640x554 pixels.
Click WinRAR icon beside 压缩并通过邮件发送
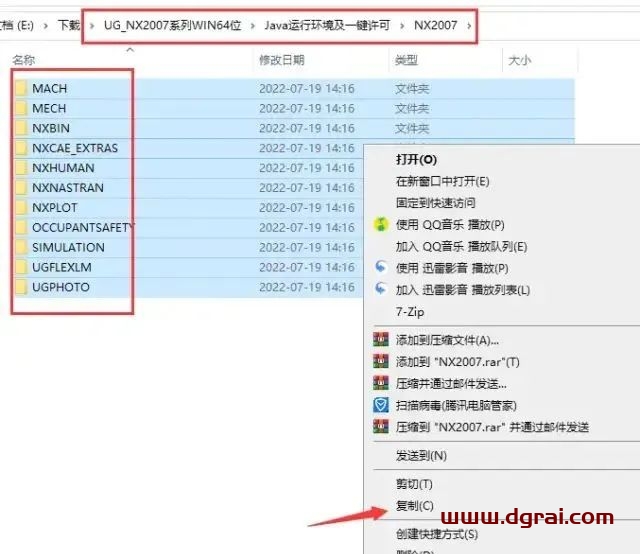click(381, 383)
